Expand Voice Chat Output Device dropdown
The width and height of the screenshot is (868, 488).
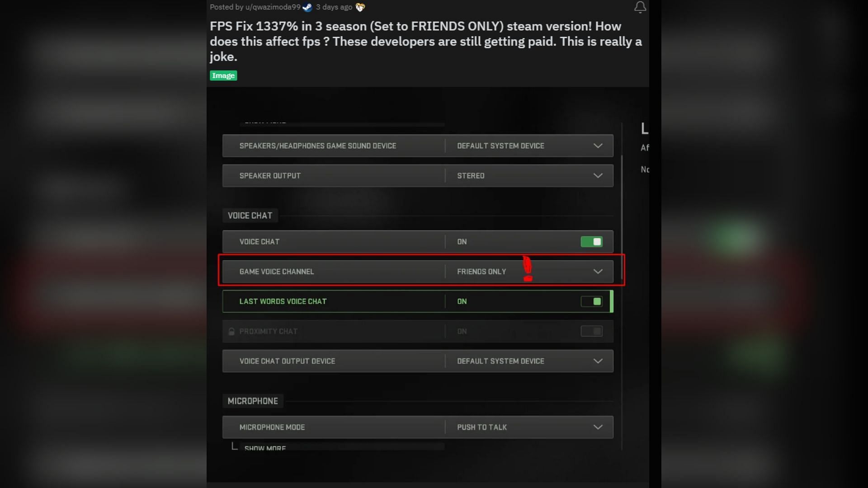598,361
